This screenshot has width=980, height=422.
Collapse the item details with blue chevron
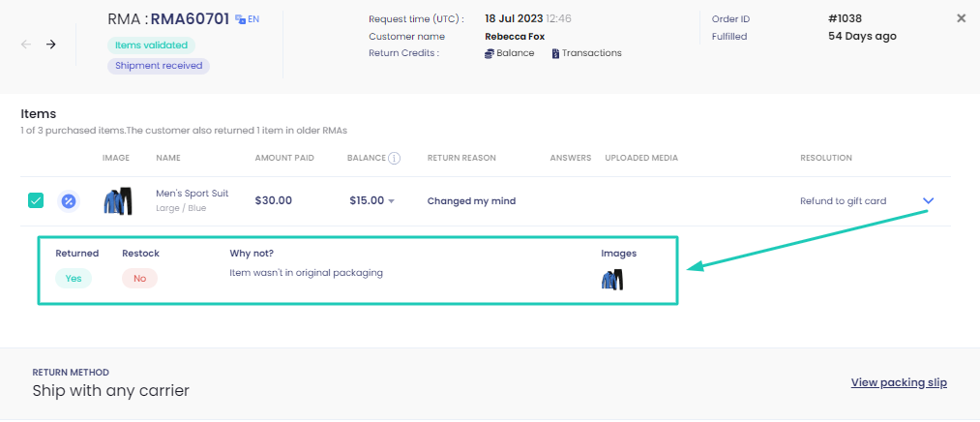[x=928, y=200]
